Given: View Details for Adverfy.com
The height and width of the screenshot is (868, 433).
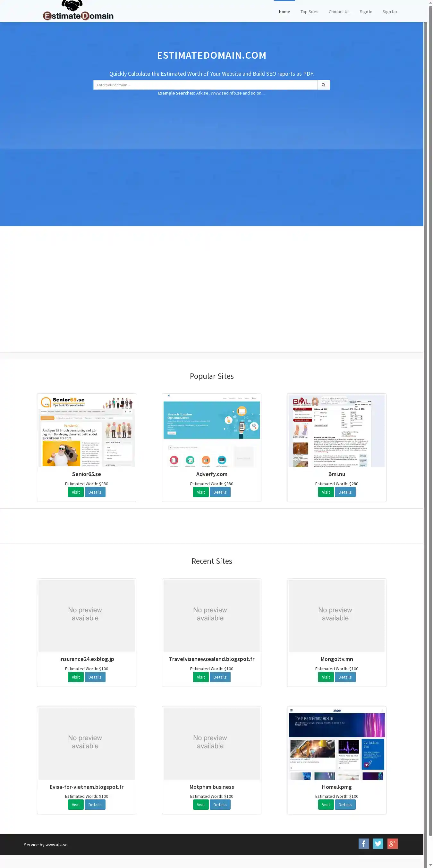Looking at the screenshot, I should [220, 492].
